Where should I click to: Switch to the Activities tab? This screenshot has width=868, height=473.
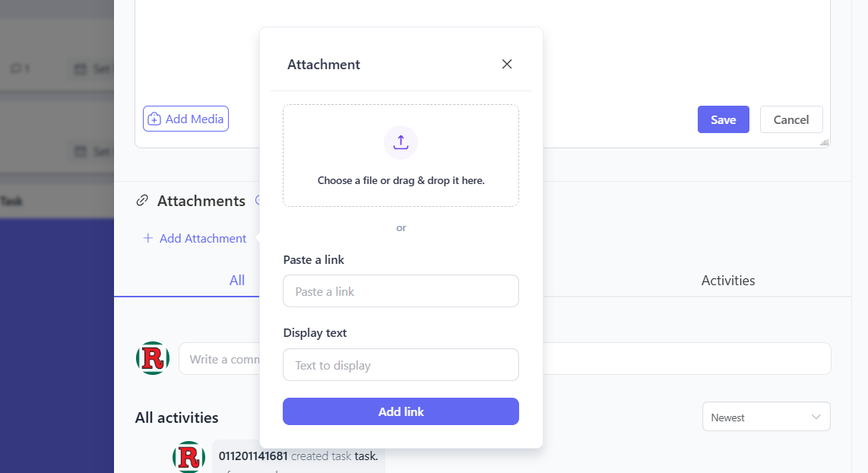click(x=727, y=281)
